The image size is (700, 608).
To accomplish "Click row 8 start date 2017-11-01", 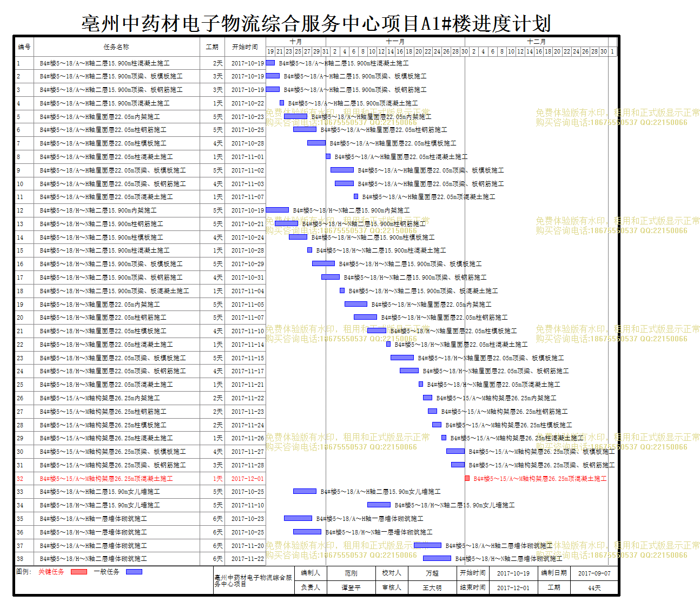I will click(248, 157).
